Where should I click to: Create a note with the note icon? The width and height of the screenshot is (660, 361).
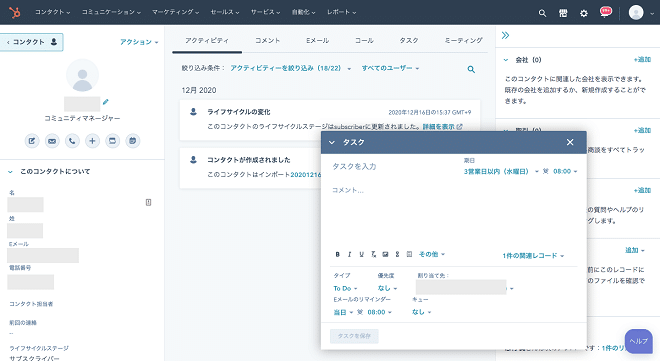(32, 141)
